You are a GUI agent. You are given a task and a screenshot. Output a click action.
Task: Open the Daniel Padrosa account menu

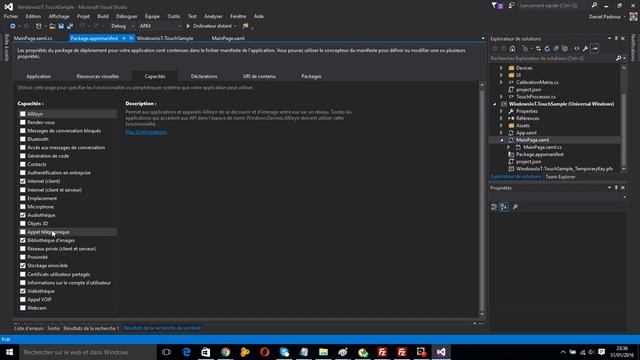607,17
